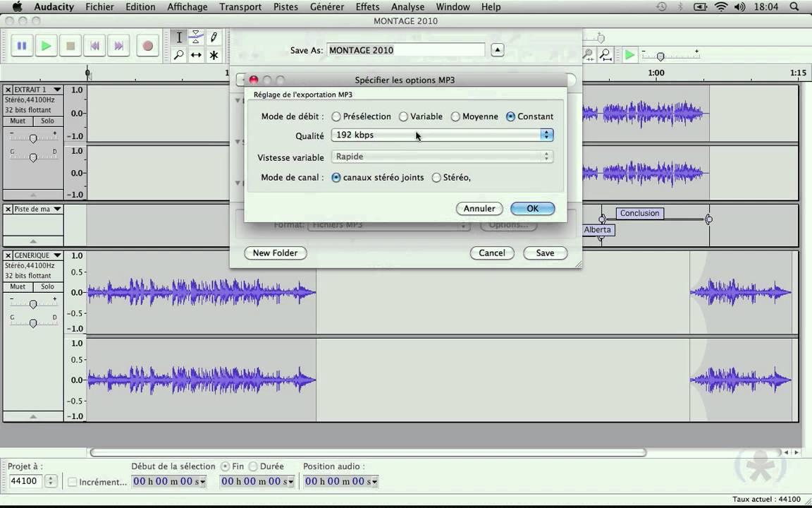Click Cancel in the Save dialog
The height and width of the screenshot is (508, 812).
pyautogui.click(x=492, y=253)
